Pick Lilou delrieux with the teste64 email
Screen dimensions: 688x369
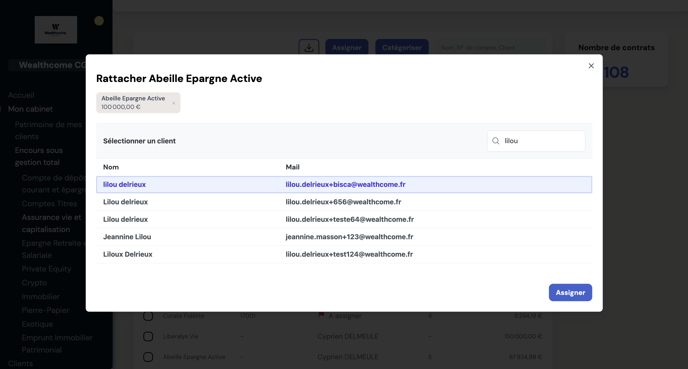click(344, 219)
